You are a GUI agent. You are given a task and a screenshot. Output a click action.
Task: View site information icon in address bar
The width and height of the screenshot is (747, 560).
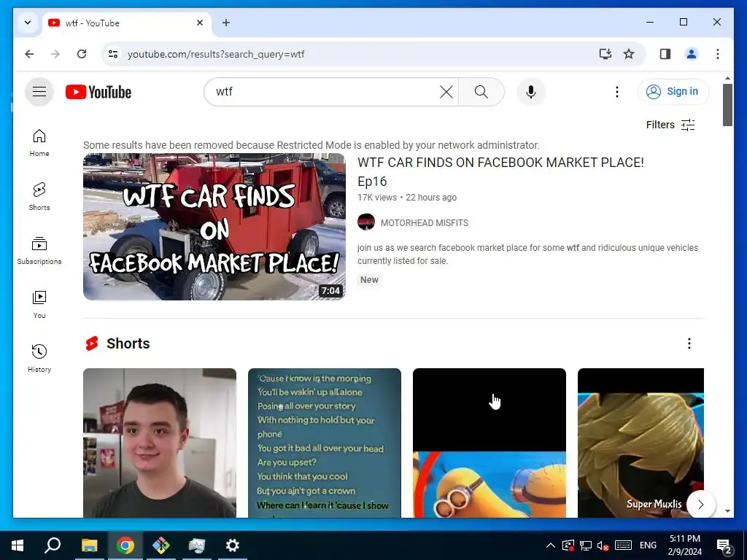pyautogui.click(x=113, y=54)
